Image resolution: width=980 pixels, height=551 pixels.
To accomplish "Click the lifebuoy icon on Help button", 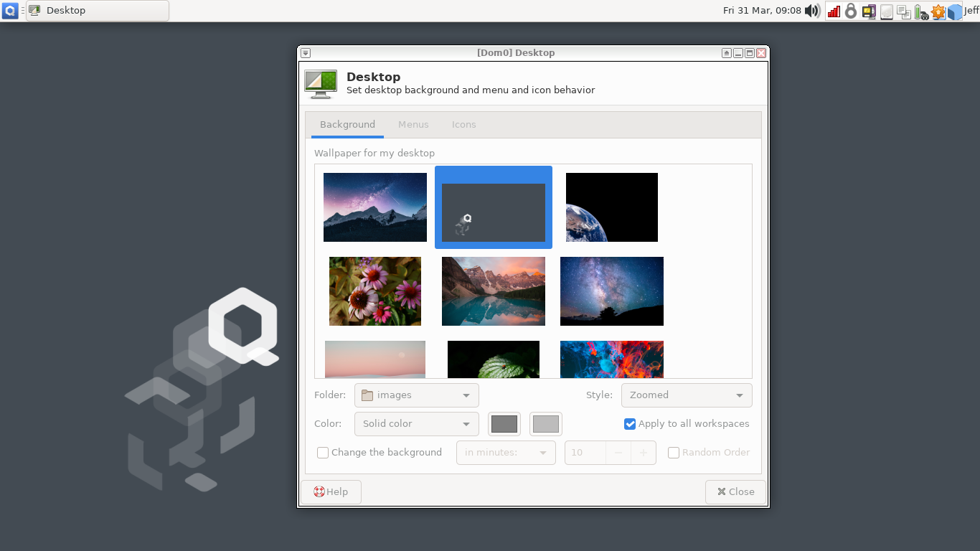I will pos(319,492).
